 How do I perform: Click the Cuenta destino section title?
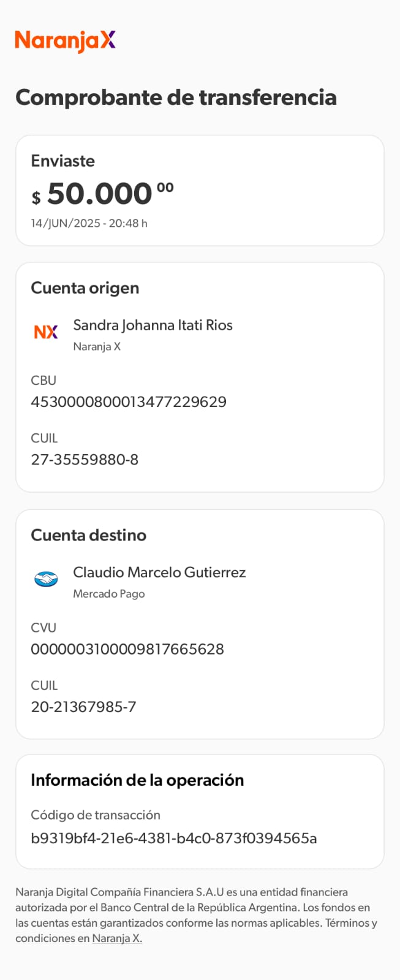click(x=88, y=535)
